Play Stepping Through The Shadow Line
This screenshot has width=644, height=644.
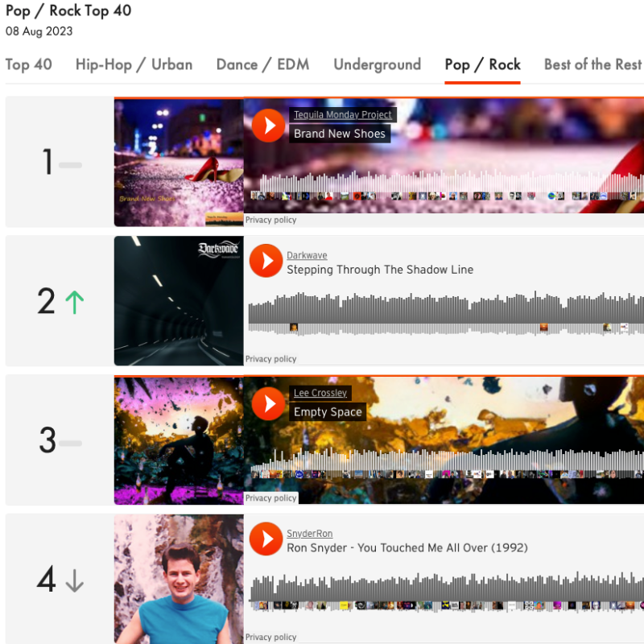click(266, 261)
